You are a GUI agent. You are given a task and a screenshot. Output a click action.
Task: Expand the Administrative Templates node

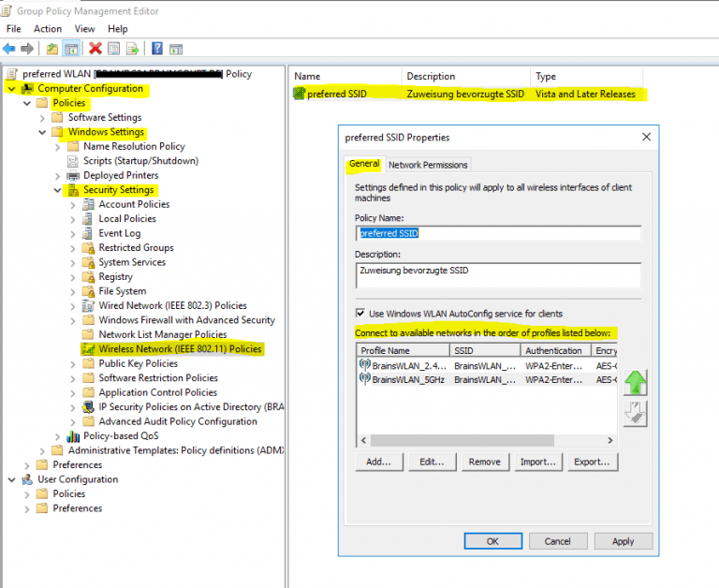coord(42,451)
